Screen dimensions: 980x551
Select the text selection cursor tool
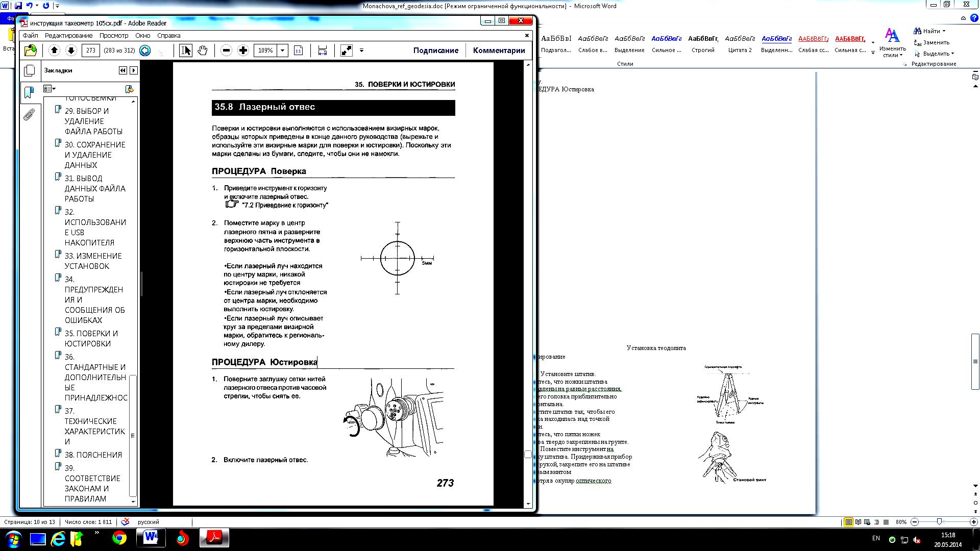point(186,50)
